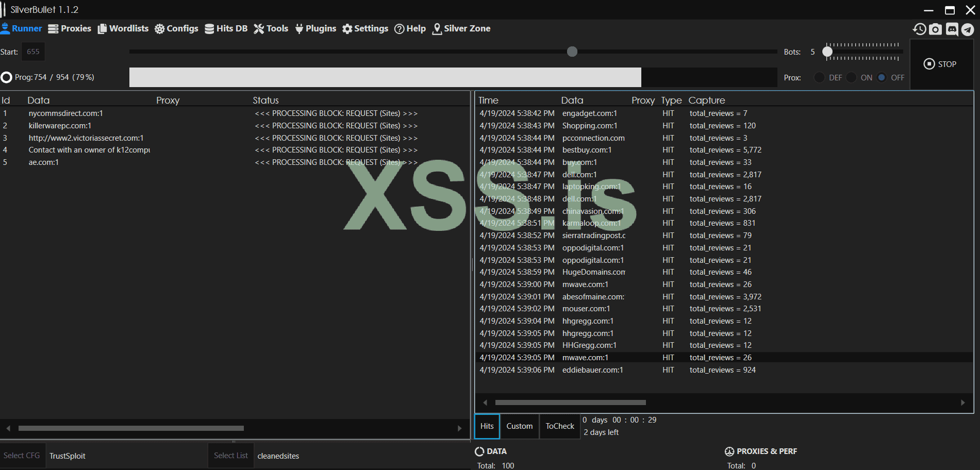Open the Proxies menu
Screen dimensions: 980x470
tap(70, 28)
